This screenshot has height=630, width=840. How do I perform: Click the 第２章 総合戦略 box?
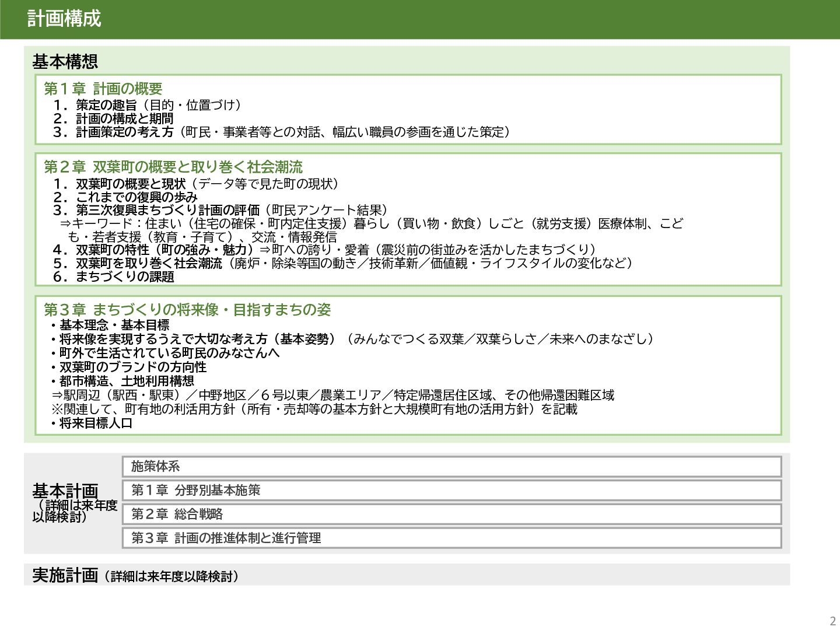click(x=452, y=514)
